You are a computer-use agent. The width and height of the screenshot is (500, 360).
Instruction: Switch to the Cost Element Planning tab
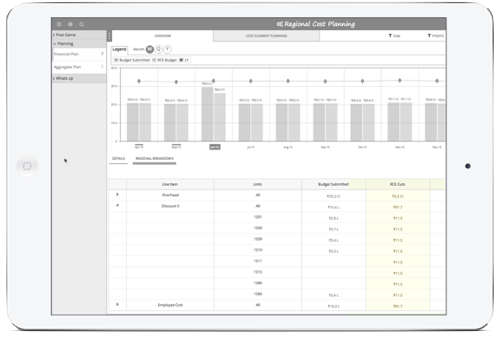(x=266, y=36)
